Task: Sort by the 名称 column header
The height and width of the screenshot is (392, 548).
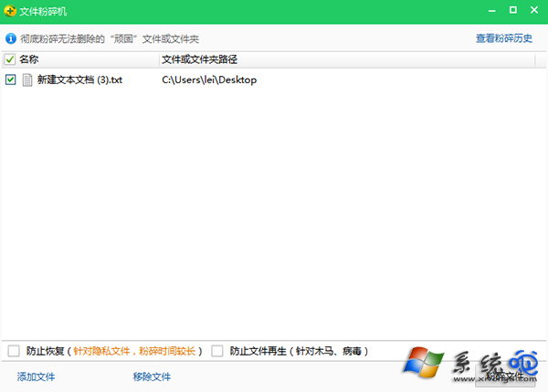Action: 29,59
